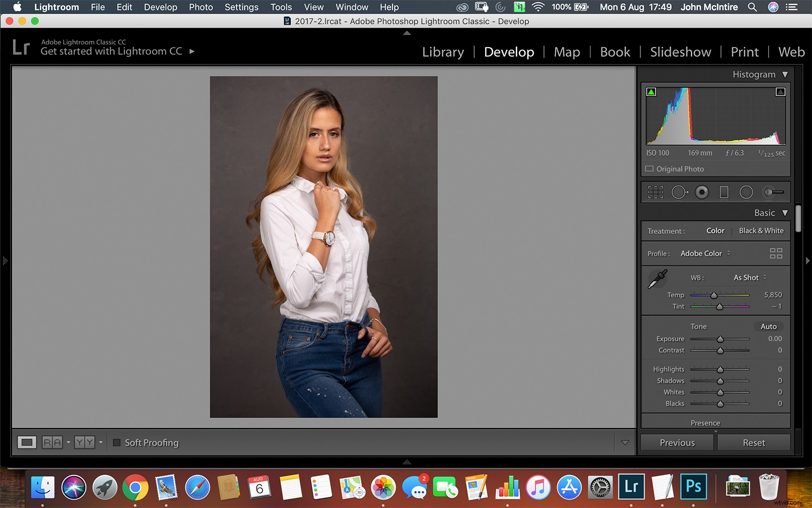Open the WB As Shot dropdown
This screenshot has height=508, width=812.
[749, 277]
